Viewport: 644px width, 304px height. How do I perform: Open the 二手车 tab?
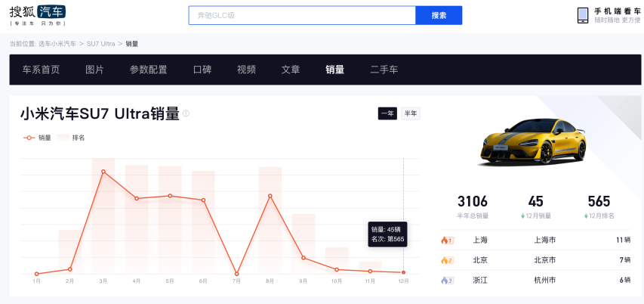384,70
